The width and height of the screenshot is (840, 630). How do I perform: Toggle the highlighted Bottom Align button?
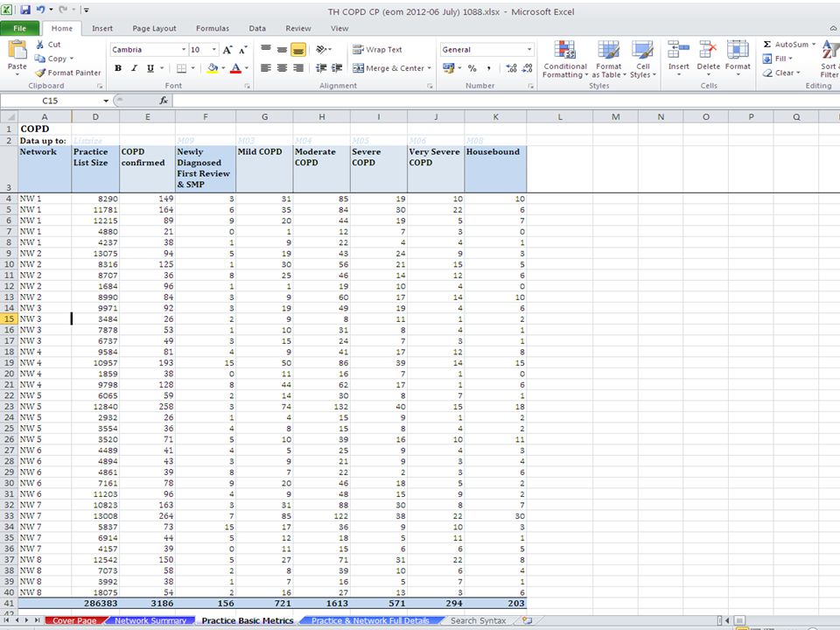coord(298,50)
